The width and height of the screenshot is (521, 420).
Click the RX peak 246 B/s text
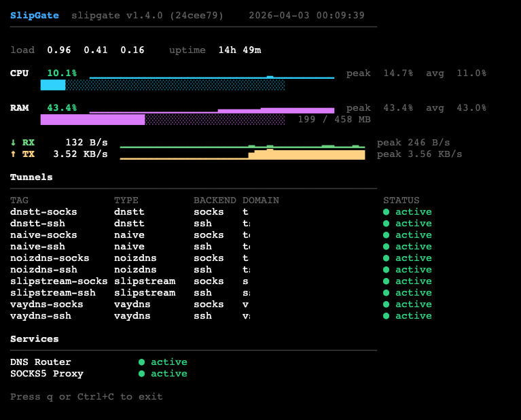click(414, 142)
